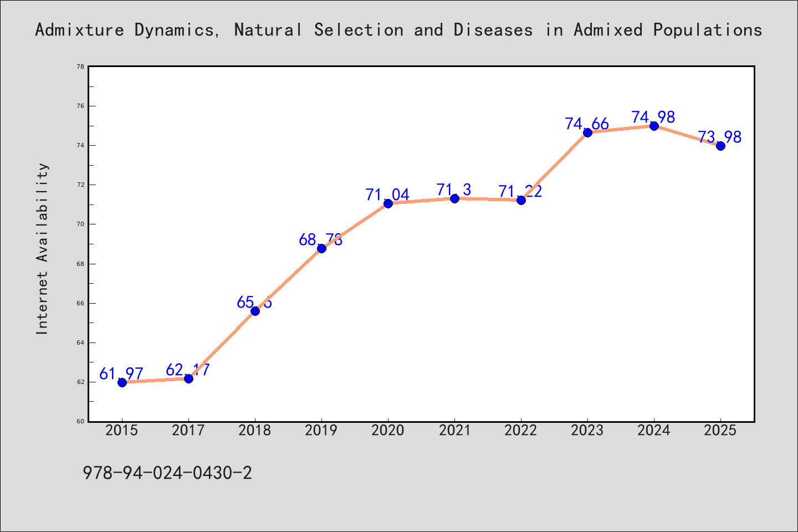Click the x-axis label 2020
The image size is (798, 532).
[x=388, y=431]
